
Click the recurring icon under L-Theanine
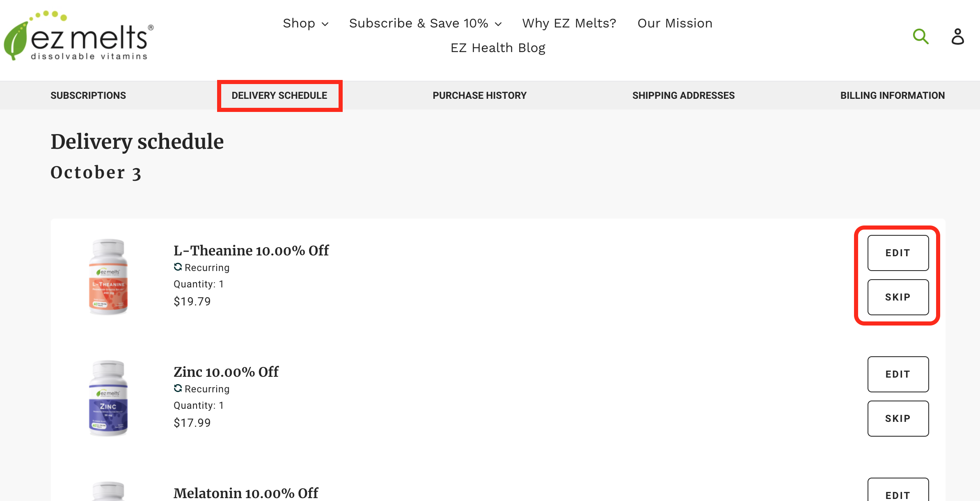pos(178,267)
